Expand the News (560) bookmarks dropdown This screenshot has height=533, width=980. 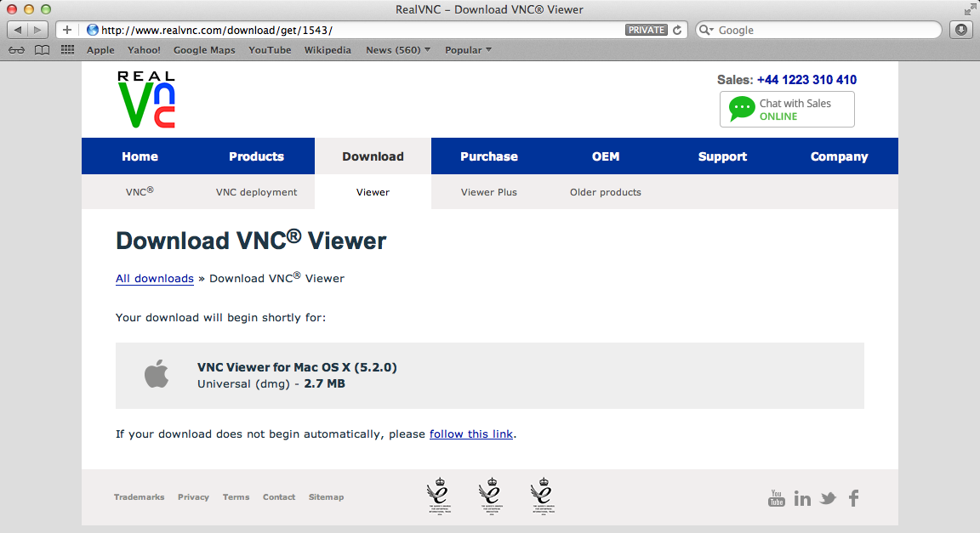coord(398,50)
